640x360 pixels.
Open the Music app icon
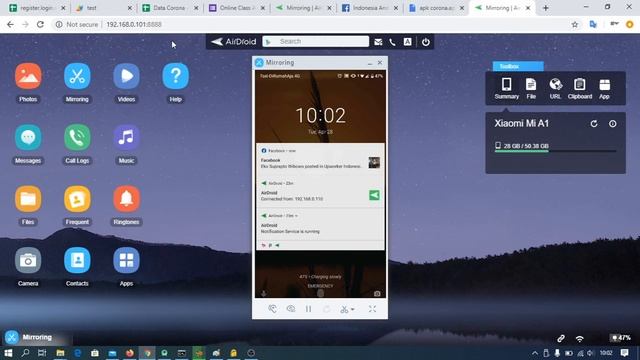127,138
